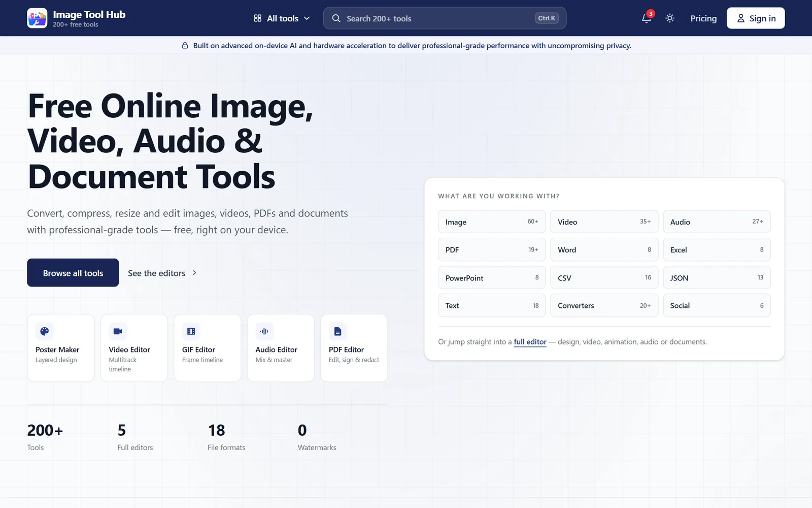Select the Audio category tile
812x508 pixels.
coord(717,221)
